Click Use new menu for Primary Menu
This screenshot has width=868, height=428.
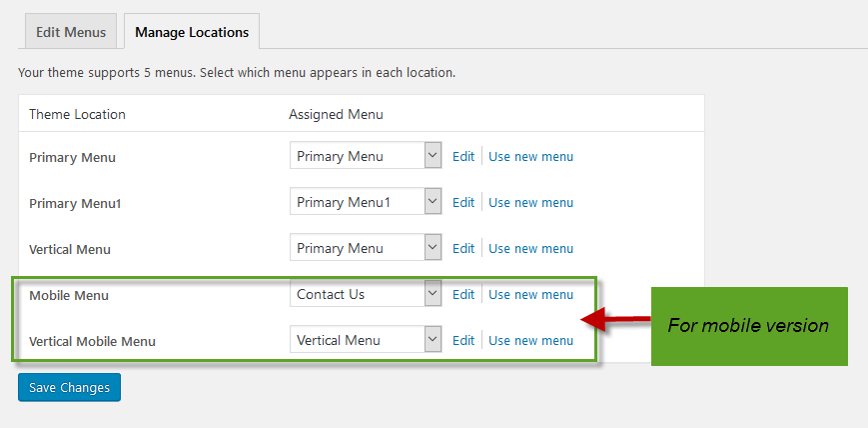point(530,156)
